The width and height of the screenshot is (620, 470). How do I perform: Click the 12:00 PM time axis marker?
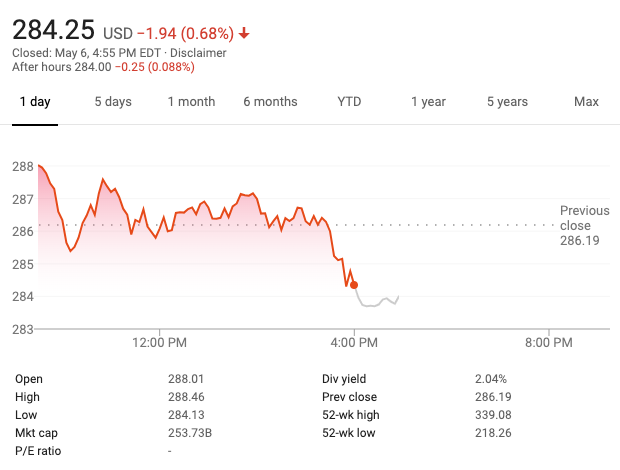coord(159,342)
